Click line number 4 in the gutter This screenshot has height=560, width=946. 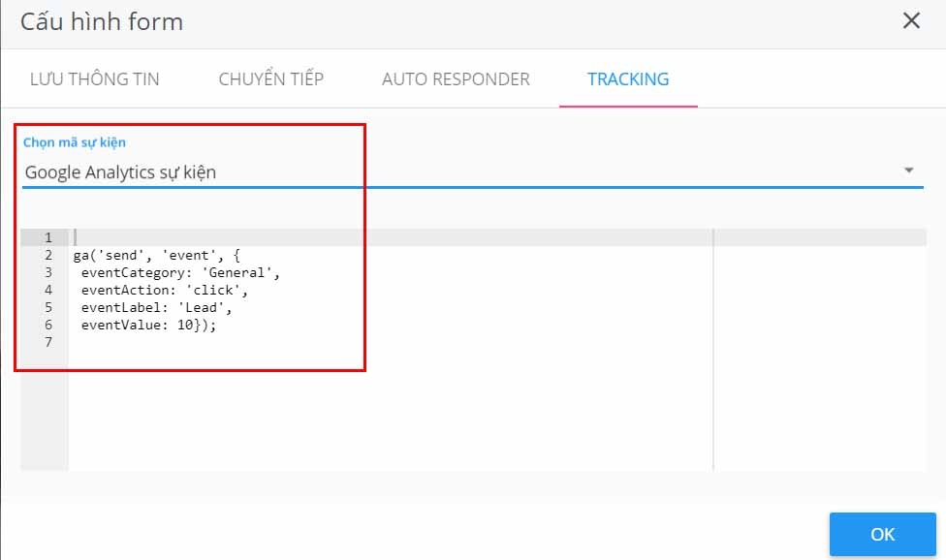tap(47, 290)
